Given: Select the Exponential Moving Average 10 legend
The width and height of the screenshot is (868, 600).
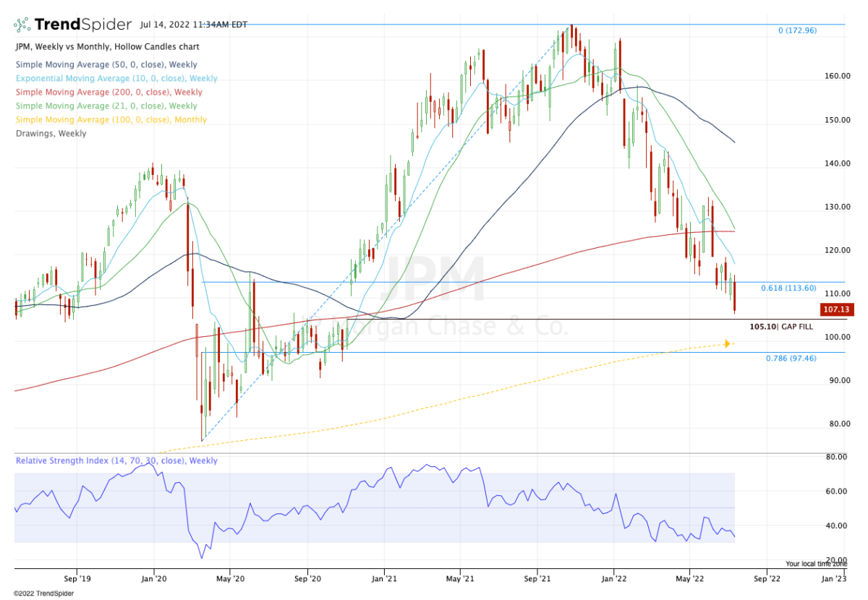Looking at the screenshot, I should 116,79.
